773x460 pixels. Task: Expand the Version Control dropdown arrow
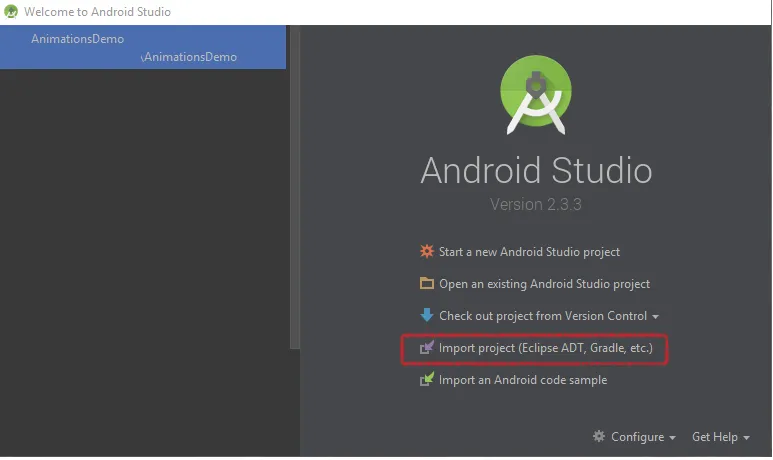click(655, 317)
